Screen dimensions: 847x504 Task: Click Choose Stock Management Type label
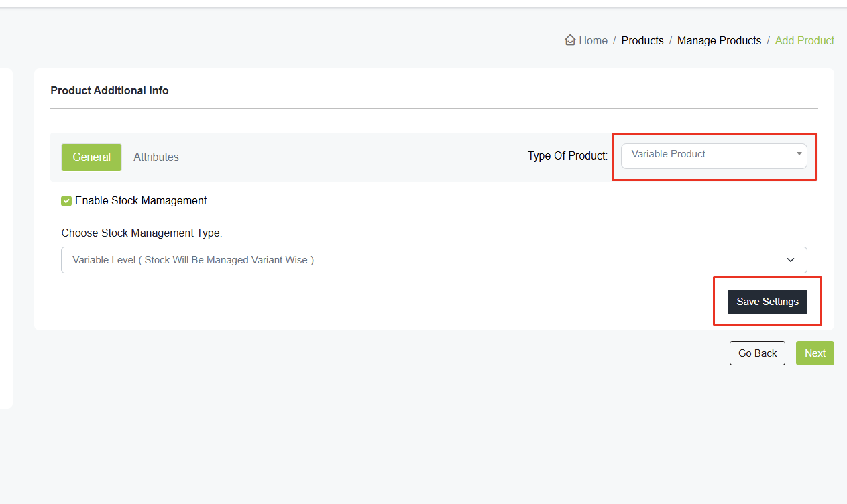142,233
